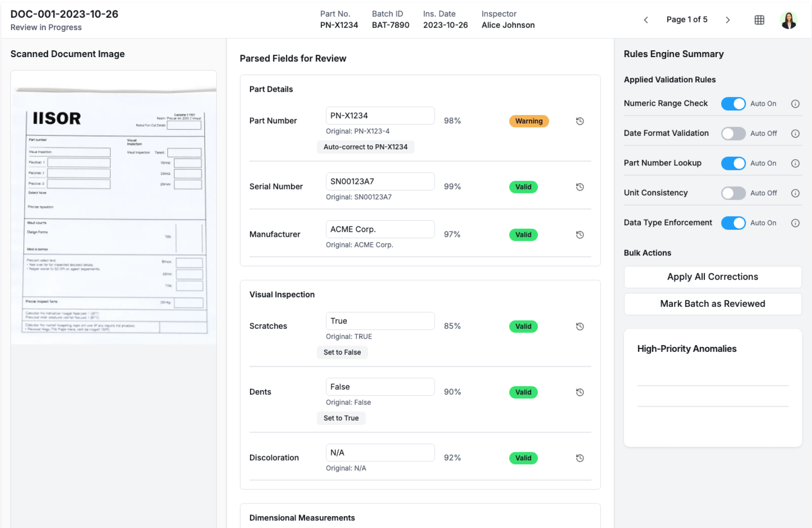Open history for Manufacturer field
This screenshot has width=812, height=528.
(580, 235)
